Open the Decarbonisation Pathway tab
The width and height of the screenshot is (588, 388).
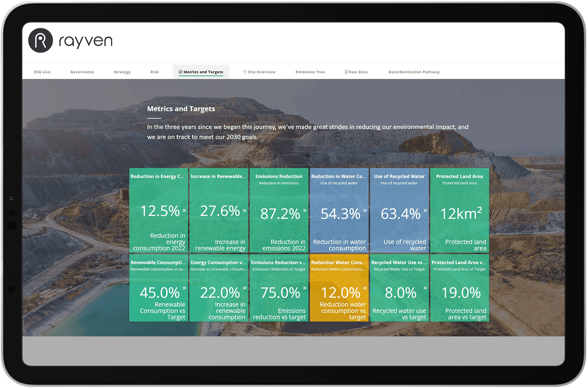[414, 72]
